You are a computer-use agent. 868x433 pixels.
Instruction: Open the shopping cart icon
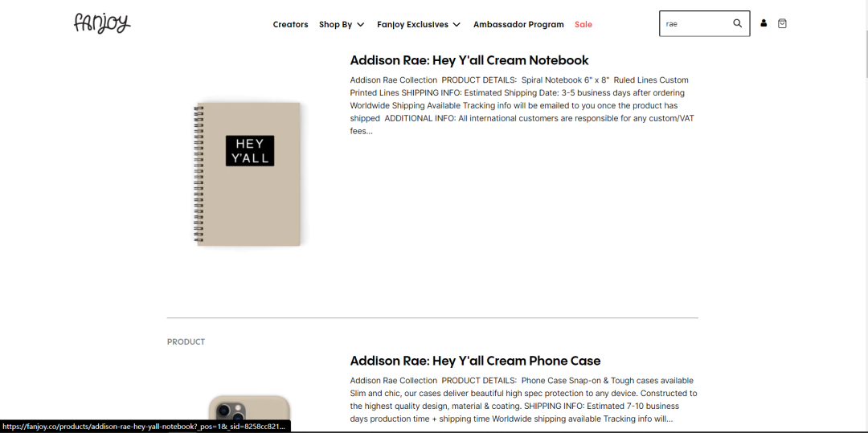tap(782, 23)
